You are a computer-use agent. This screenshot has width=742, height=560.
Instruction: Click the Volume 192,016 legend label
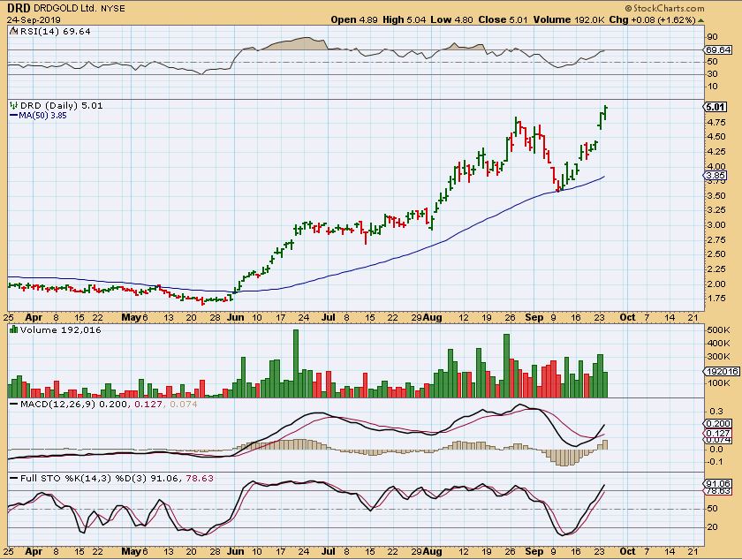(61, 330)
